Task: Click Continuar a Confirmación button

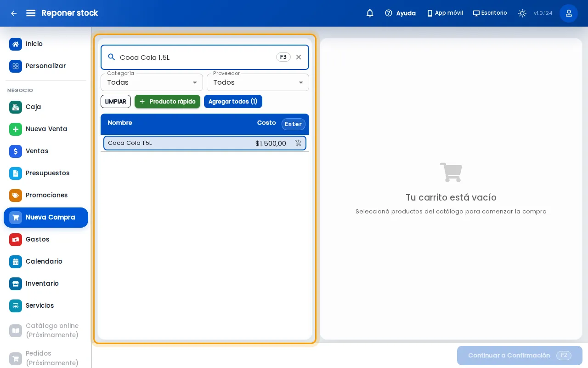Action: [520, 356]
